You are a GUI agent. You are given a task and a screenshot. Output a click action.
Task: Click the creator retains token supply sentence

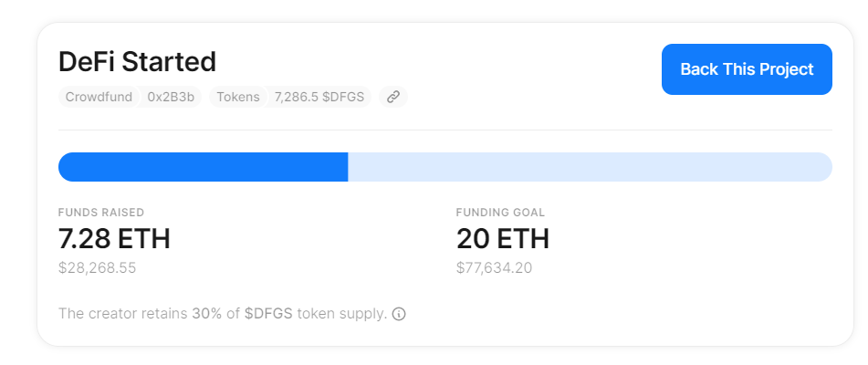pyautogui.click(x=223, y=314)
